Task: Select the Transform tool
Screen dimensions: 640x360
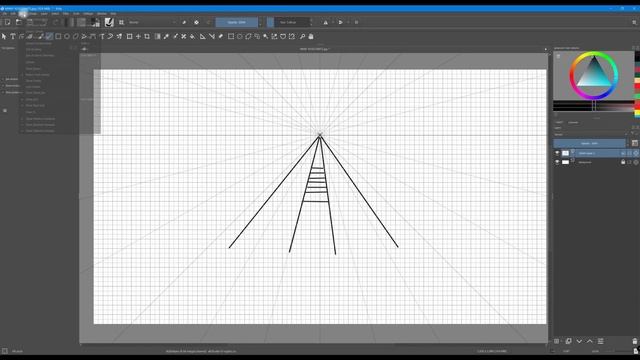Action: 129,36
